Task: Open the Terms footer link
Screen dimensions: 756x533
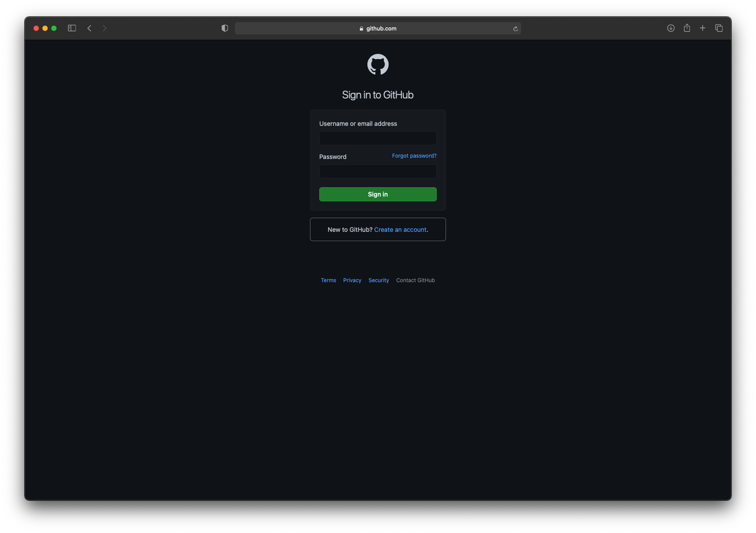Action: click(x=329, y=280)
